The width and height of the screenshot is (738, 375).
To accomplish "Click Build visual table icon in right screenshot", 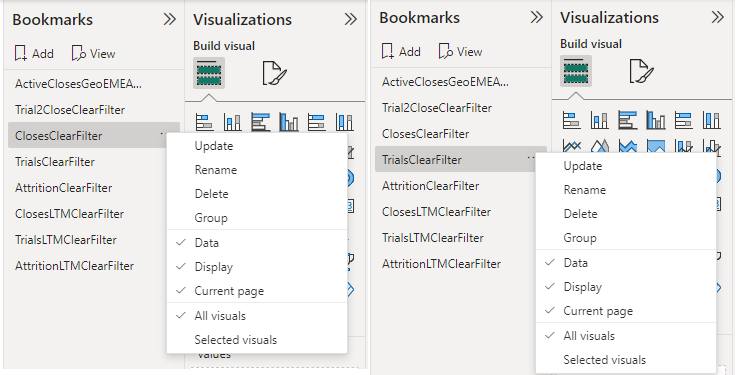I will (576, 71).
